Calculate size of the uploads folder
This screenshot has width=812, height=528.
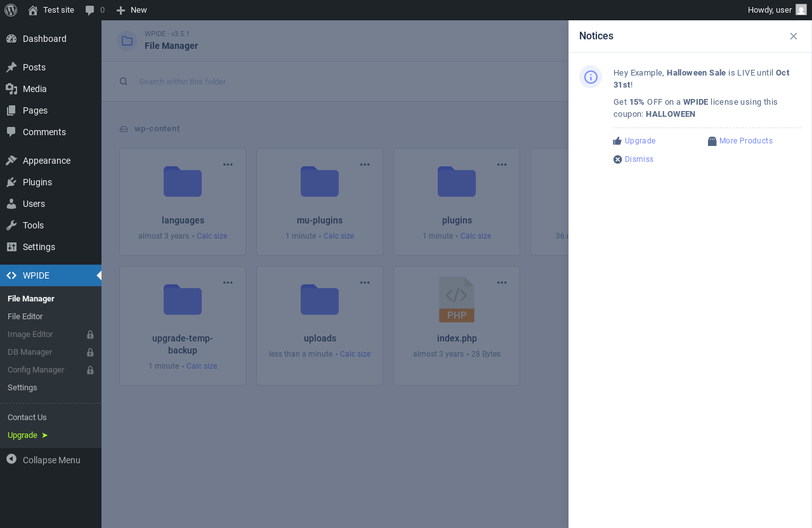355,354
